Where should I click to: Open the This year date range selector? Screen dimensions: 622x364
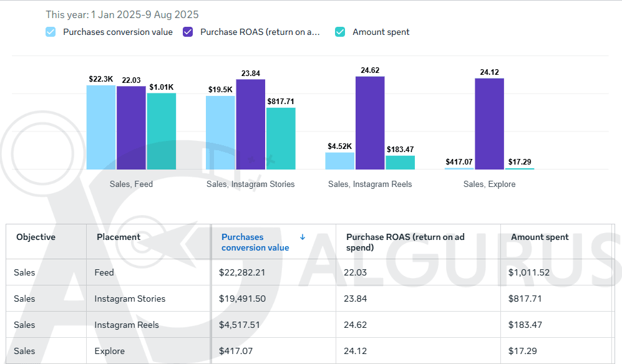pyautogui.click(x=122, y=14)
